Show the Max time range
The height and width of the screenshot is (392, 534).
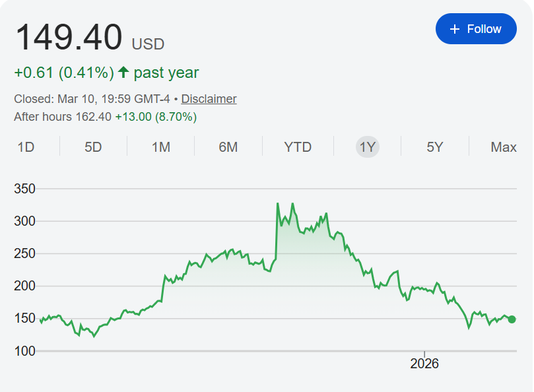(504, 147)
